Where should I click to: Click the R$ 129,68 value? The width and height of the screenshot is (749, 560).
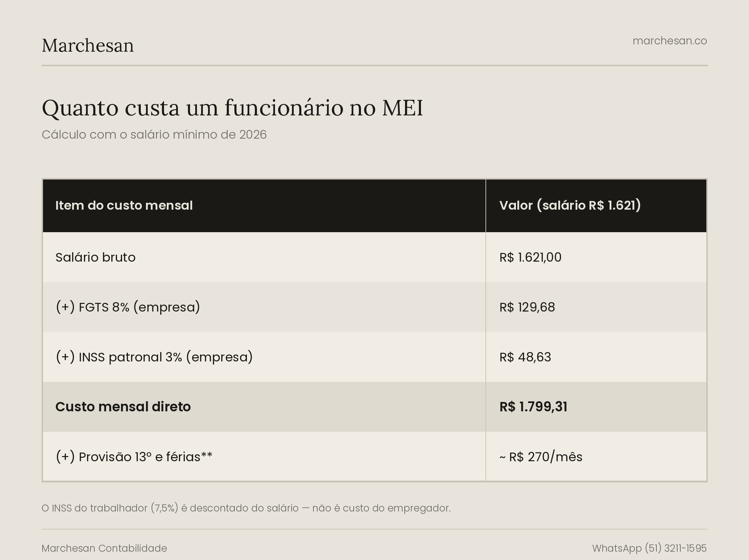(527, 307)
